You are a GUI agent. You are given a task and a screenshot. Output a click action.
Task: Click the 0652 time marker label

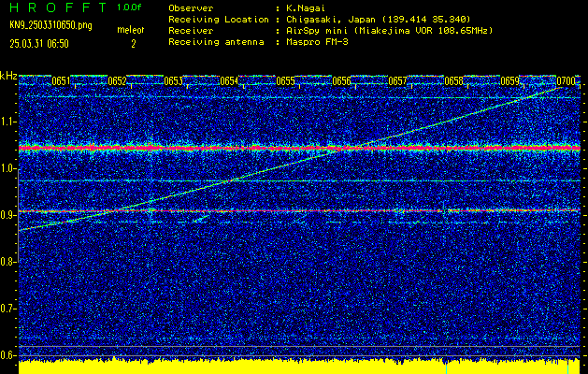(117, 81)
